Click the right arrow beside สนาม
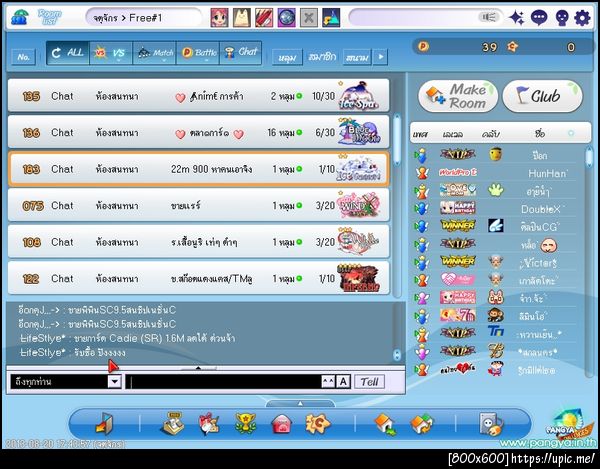Viewport: 600px width, 469px height. pos(380,57)
